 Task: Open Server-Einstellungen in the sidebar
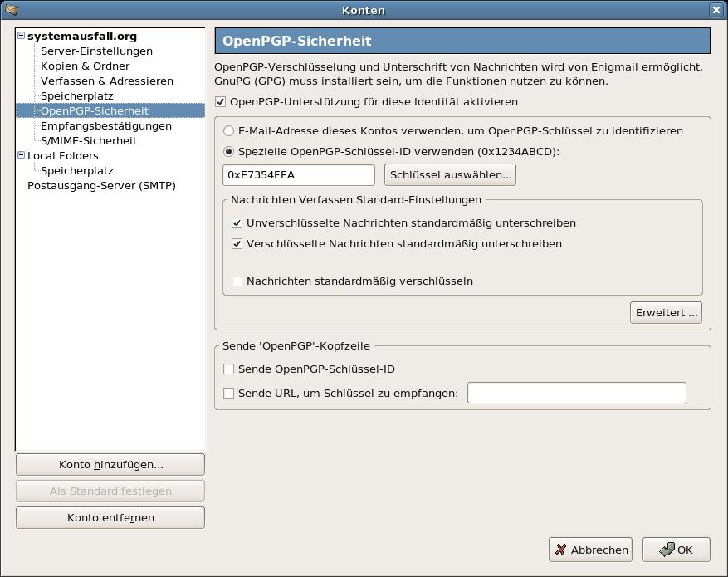(x=96, y=51)
